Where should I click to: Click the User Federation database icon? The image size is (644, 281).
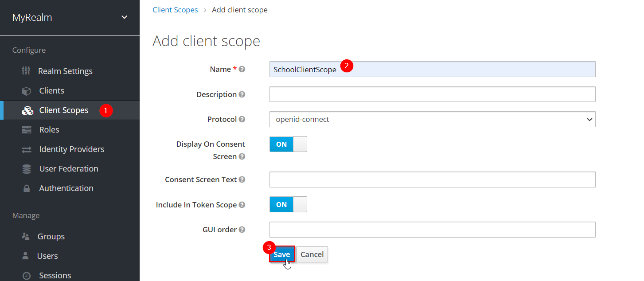click(27, 168)
